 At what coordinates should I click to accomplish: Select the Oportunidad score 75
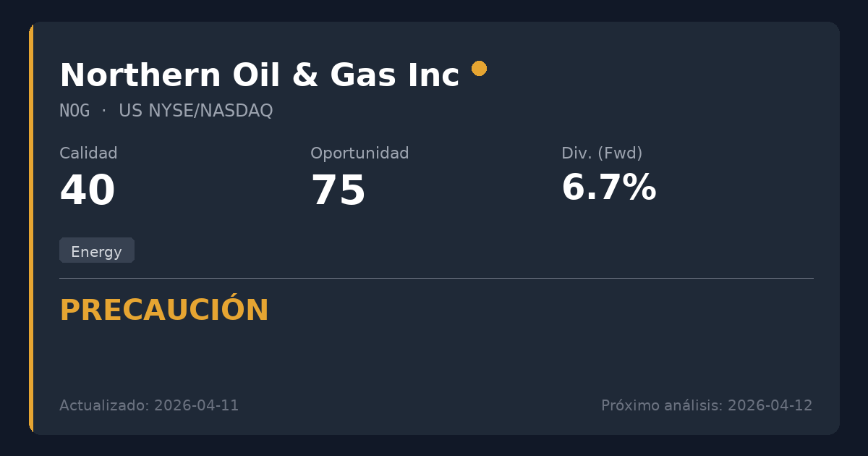click(x=338, y=192)
